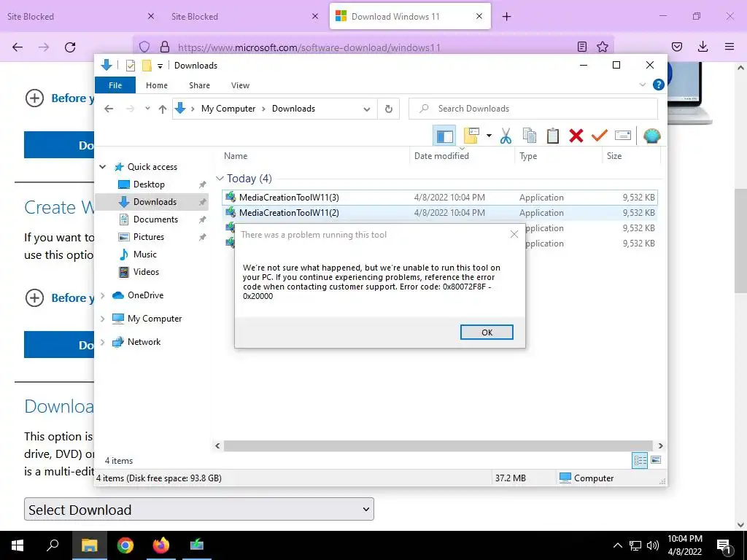
Task: Click the red X Delete icon
Action: point(576,136)
